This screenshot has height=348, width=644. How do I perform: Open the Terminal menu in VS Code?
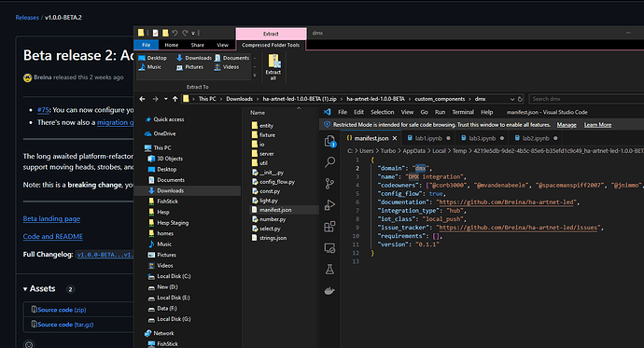pos(463,112)
